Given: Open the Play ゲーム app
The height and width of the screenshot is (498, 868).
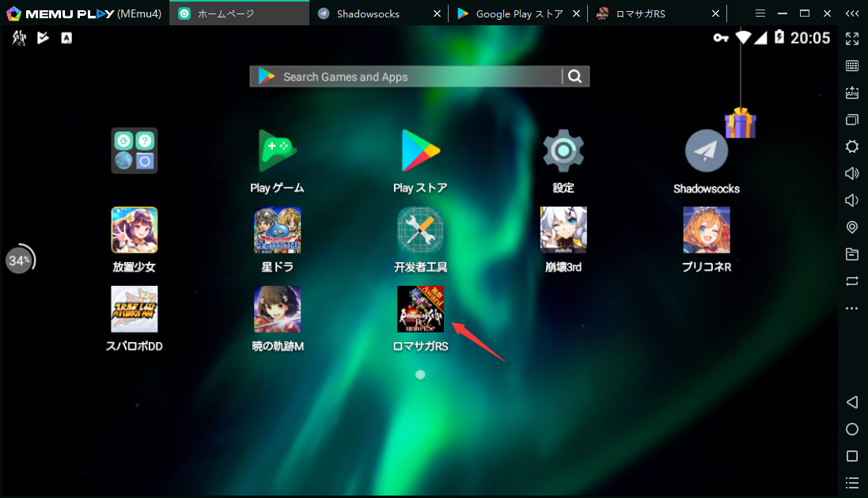Looking at the screenshot, I should coord(277,151).
